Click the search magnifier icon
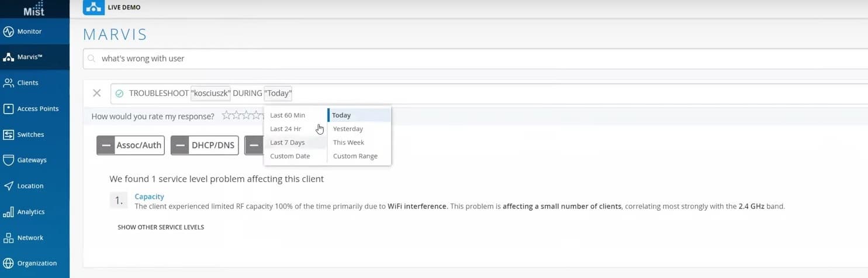 [x=92, y=59]
